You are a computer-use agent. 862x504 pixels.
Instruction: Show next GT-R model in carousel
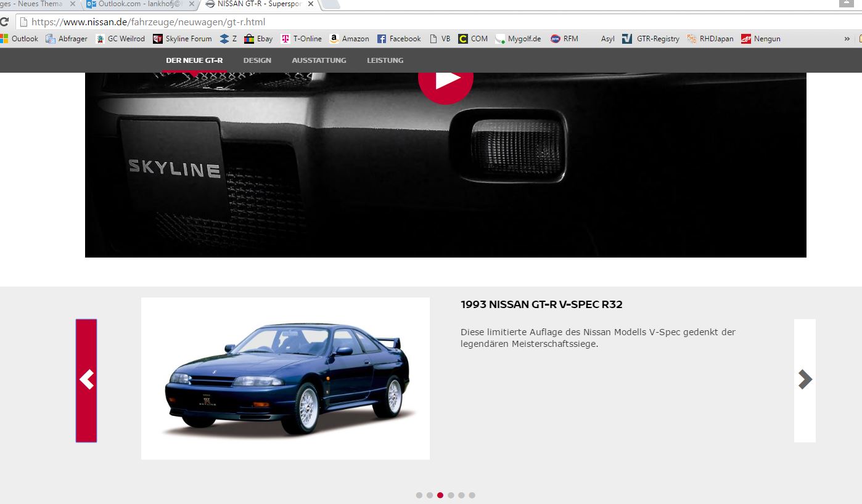pos(805,380)
